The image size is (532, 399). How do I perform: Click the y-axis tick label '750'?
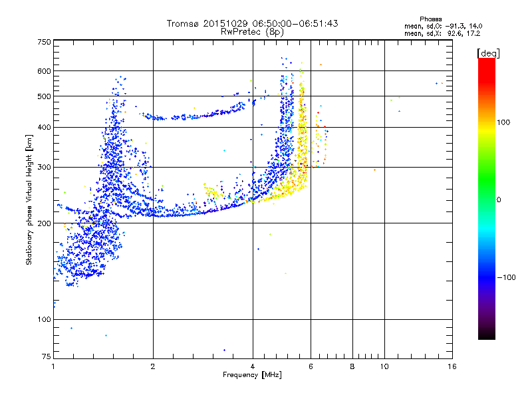[x=44, y=42]
